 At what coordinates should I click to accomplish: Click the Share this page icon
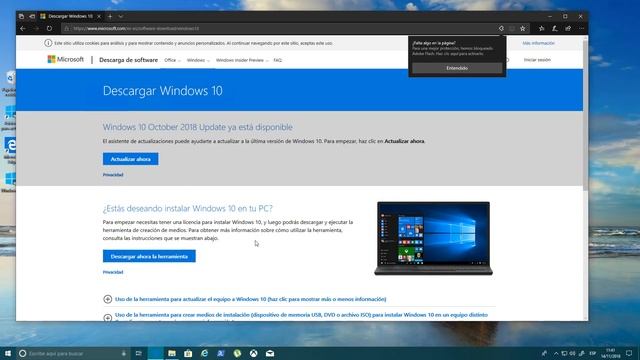click(x=568, y=29)
